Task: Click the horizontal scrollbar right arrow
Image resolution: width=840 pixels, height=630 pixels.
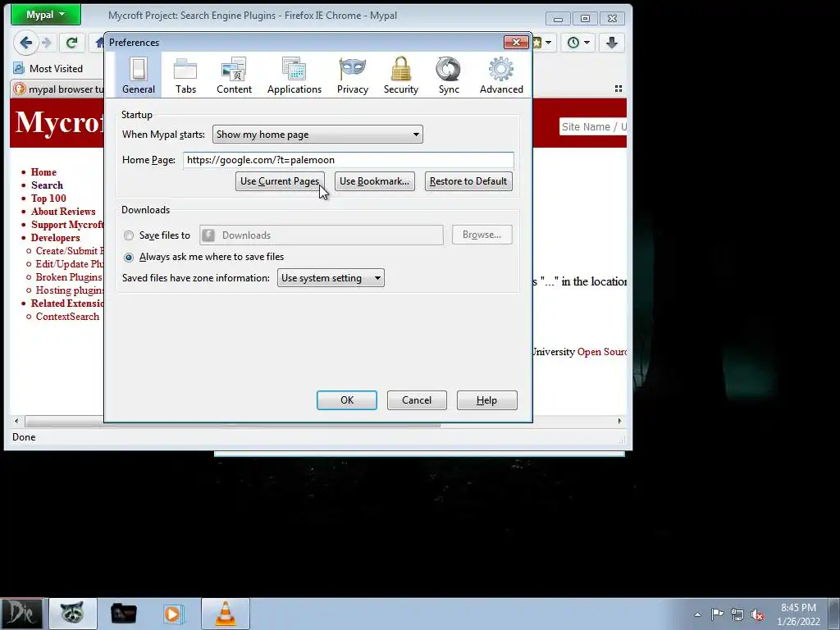Action: coord(620,421)
